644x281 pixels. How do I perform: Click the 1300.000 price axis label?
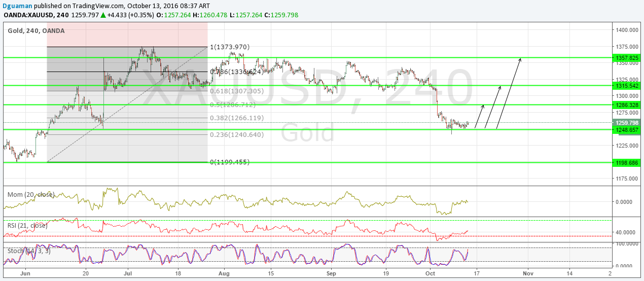[627, 96]
